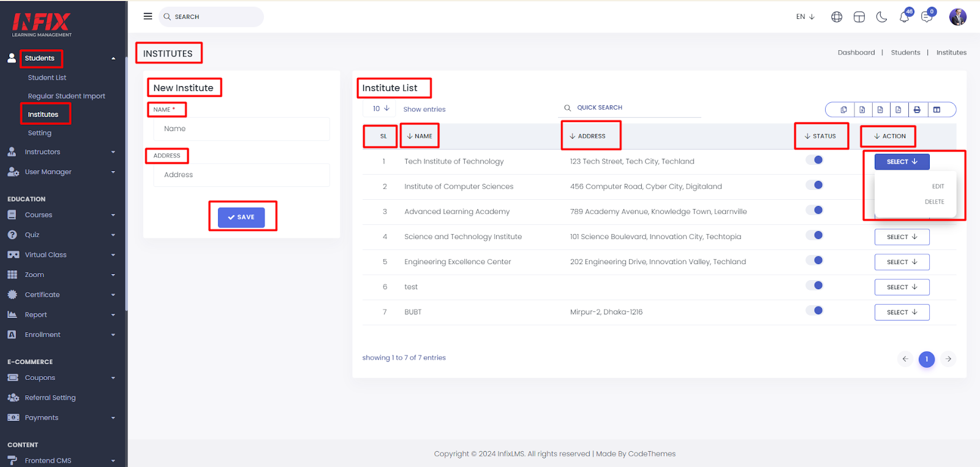Choose Delete from the action menu

[x=934, y=202]
